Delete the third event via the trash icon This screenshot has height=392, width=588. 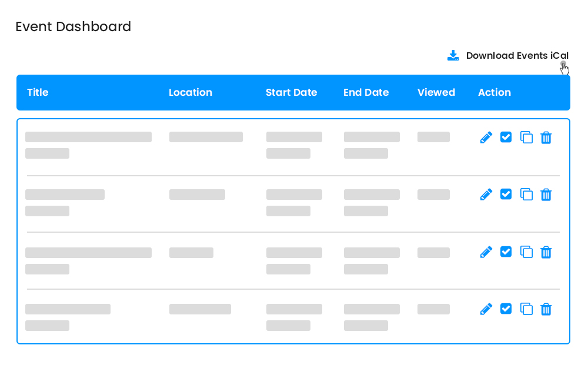click(x=546, y=252)
